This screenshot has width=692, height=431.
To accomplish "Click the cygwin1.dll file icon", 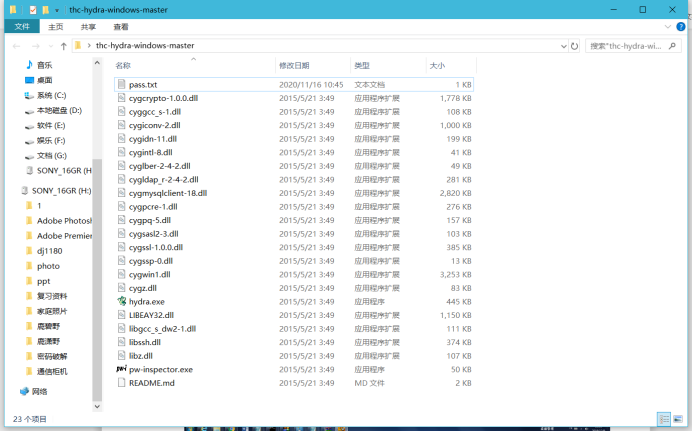I will 121,274.
